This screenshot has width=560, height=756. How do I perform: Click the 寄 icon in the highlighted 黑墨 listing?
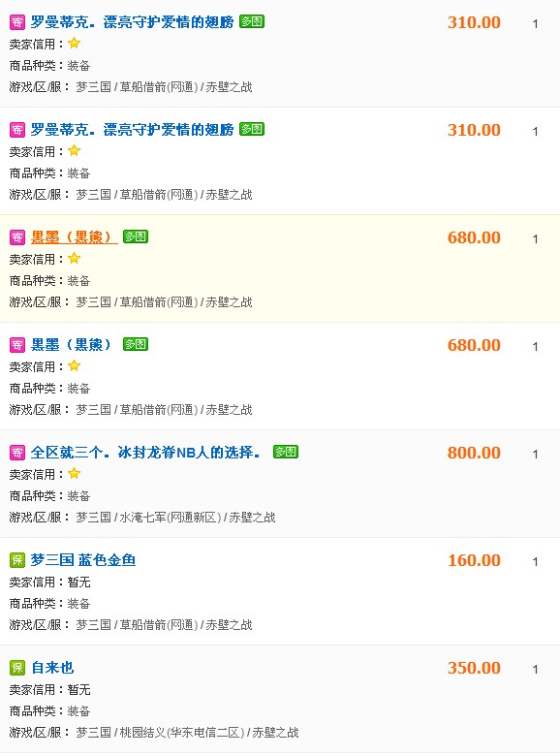tap(17, 237)
